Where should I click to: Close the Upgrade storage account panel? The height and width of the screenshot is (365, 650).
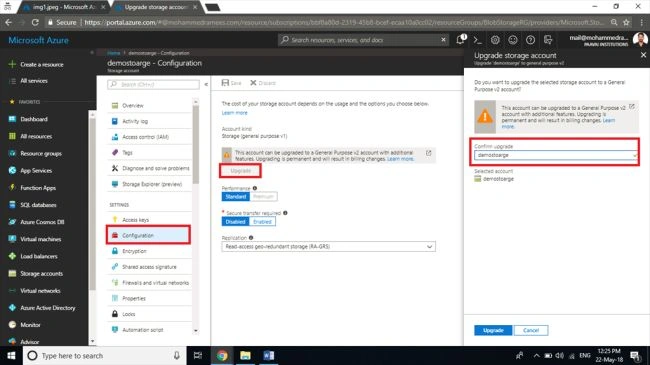(643, 55)
